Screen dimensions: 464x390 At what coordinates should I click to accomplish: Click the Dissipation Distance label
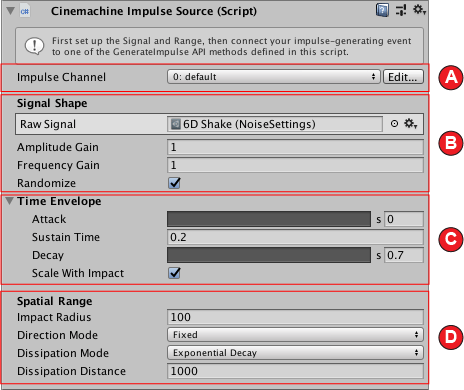tap(71, 371)
